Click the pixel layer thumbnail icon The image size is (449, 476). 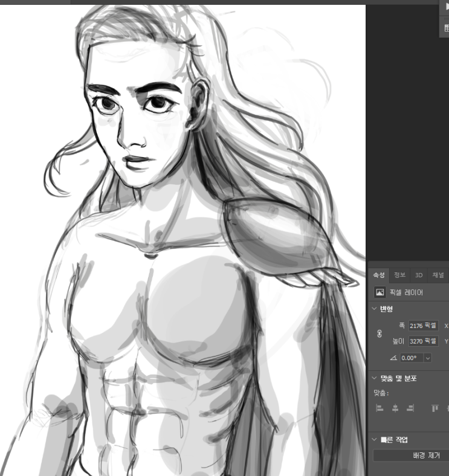point(380,292)
